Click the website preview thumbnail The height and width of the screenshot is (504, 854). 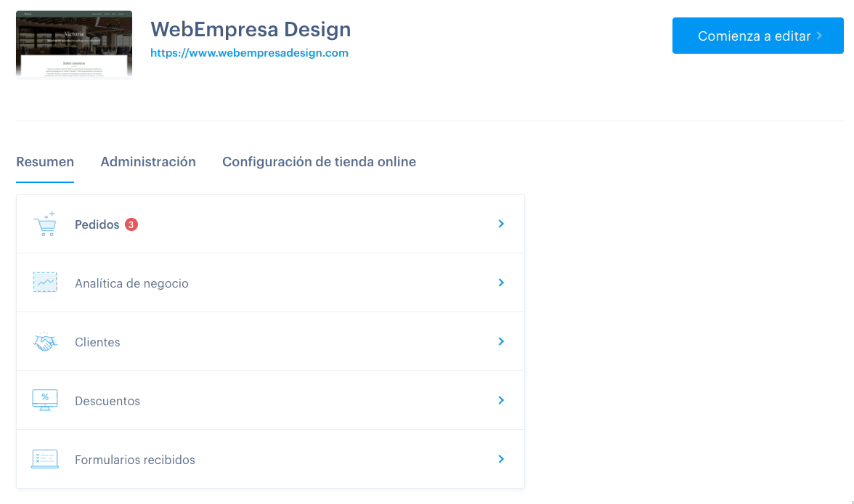74,44
